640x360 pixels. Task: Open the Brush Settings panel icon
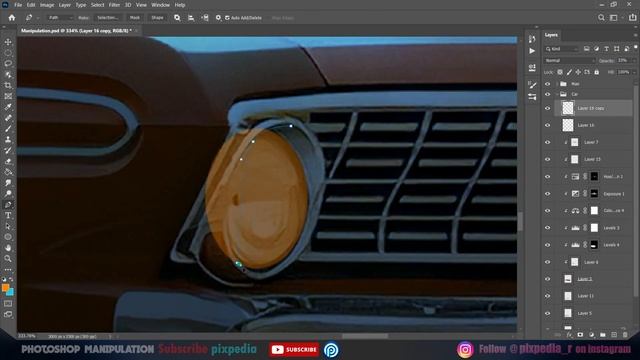(532, 85)
